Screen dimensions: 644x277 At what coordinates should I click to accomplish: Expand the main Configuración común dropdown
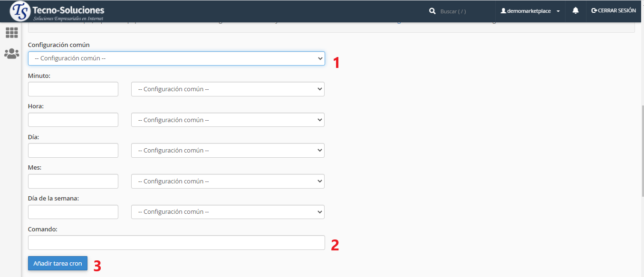(176, 58)
